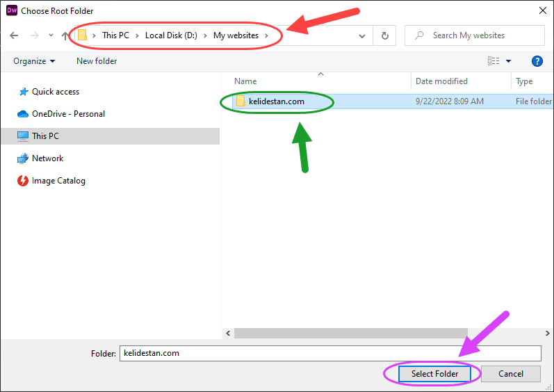Click folder icon in address bar
Viewport: 554px width, 392px height.
point(82,35)
